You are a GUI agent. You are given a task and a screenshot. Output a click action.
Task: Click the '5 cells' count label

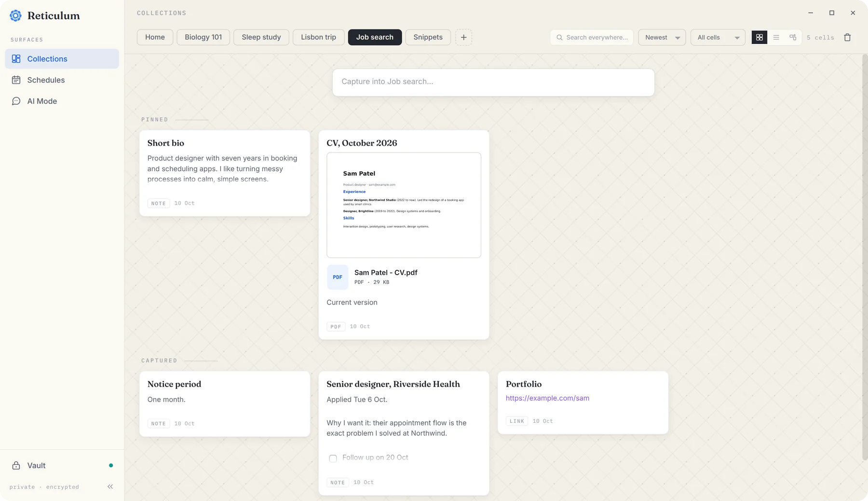coord(820,38)
